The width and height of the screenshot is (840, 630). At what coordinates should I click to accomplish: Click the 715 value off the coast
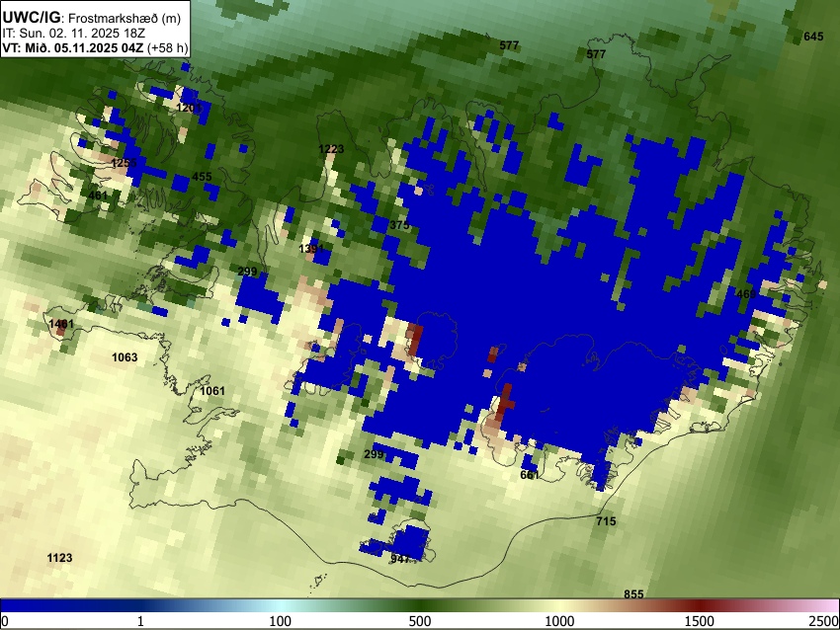pos(606,520)
